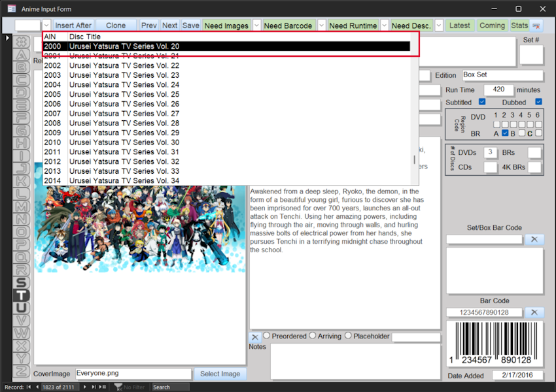The height and width of the screenshot is (392, 556).
Task: Jump to letter Y in sidebar
Action: coord(22,359)
